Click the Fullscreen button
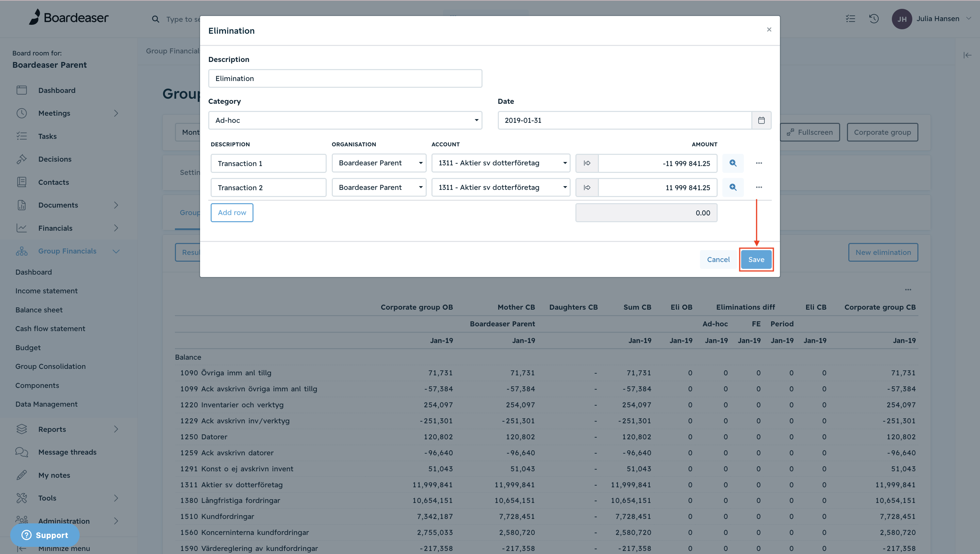The width and height of the screenshot is (980, 554). click(x=810, y=132)
